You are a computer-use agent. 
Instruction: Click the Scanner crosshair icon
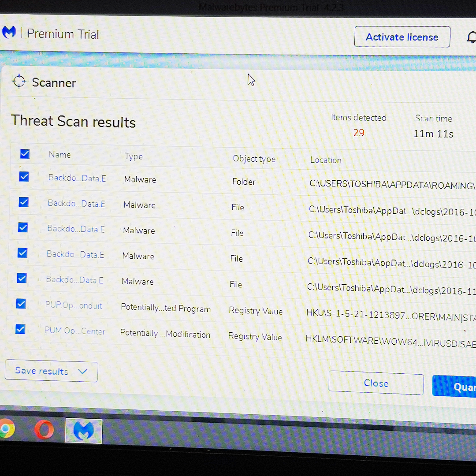(19, 82)
